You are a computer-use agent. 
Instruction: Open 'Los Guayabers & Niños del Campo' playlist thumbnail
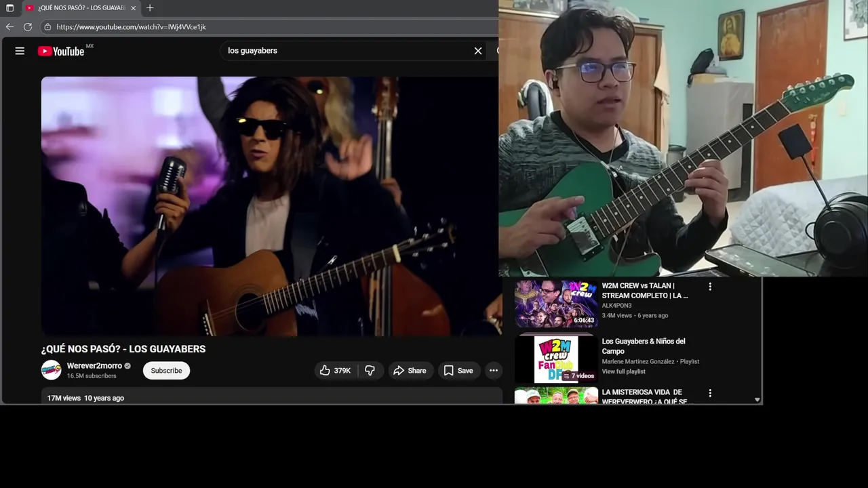(x=556, y=359)
